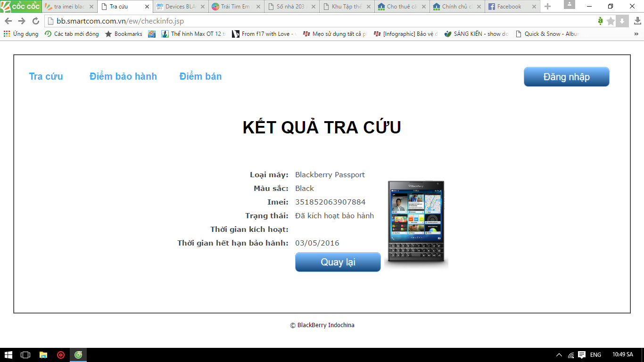Open the user profile icon in title bar

tap(570, 5)
